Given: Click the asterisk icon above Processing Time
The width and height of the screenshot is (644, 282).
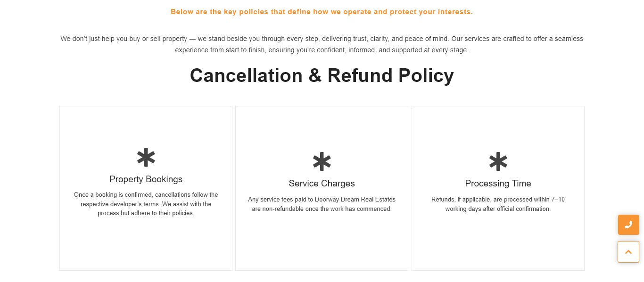Looking at the screenshot, I should coord(498,162).
